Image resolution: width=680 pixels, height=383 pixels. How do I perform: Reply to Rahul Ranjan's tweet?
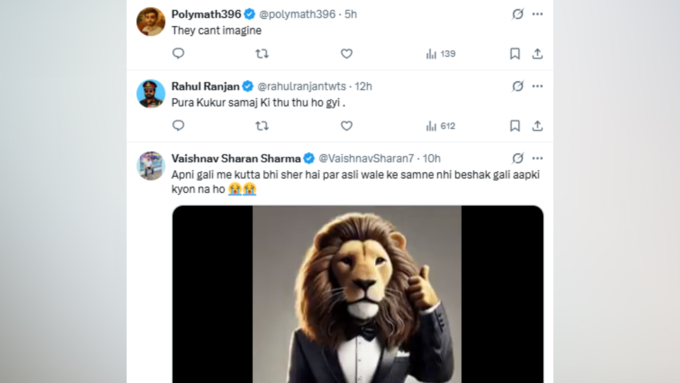tap(178, 126)
